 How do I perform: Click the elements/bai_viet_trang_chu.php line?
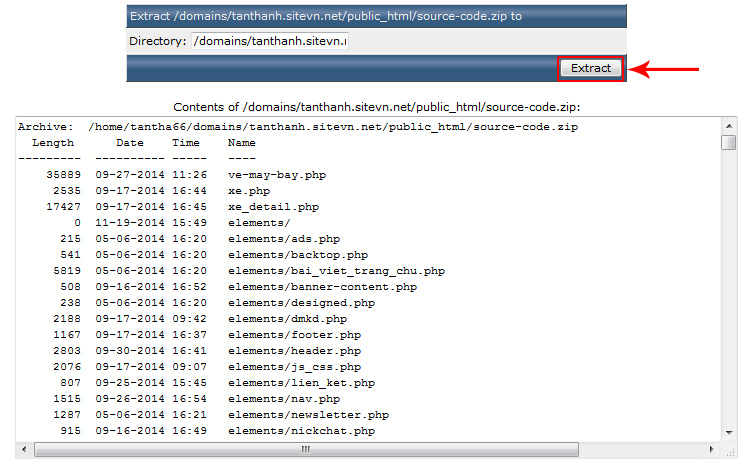coord(336,271)
